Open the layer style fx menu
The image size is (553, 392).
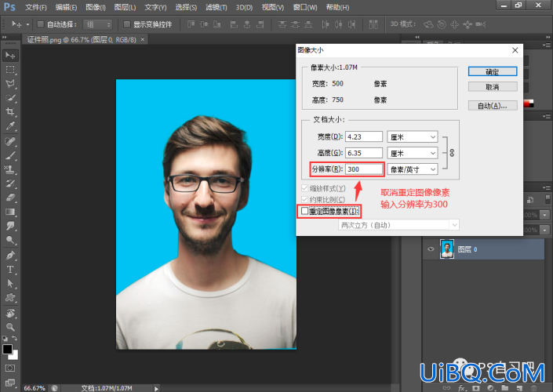pos(461,388)
